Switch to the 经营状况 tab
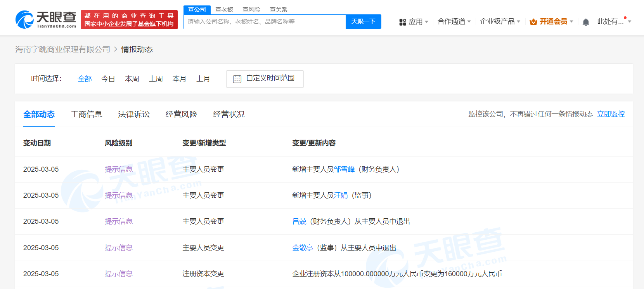The height and width of the screenshot is (289, 644). (229, 114)
